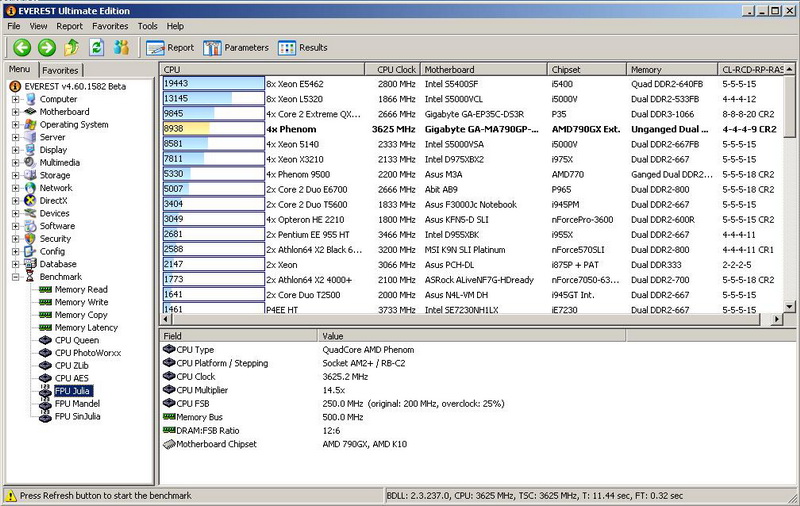Click the Database icon
This screenshot has height=506, width=800.
point(31,264)
